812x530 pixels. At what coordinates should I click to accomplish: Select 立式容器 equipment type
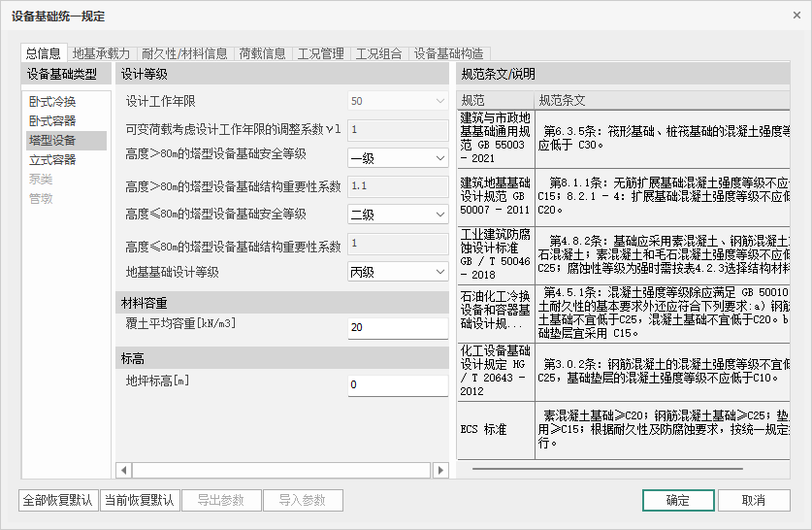pos(52,160)
